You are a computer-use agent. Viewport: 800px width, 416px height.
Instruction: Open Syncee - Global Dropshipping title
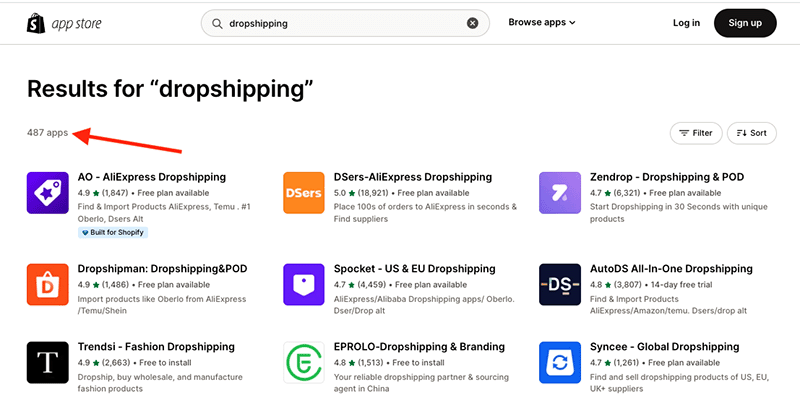pyautogui.click(x=664, y=347)
